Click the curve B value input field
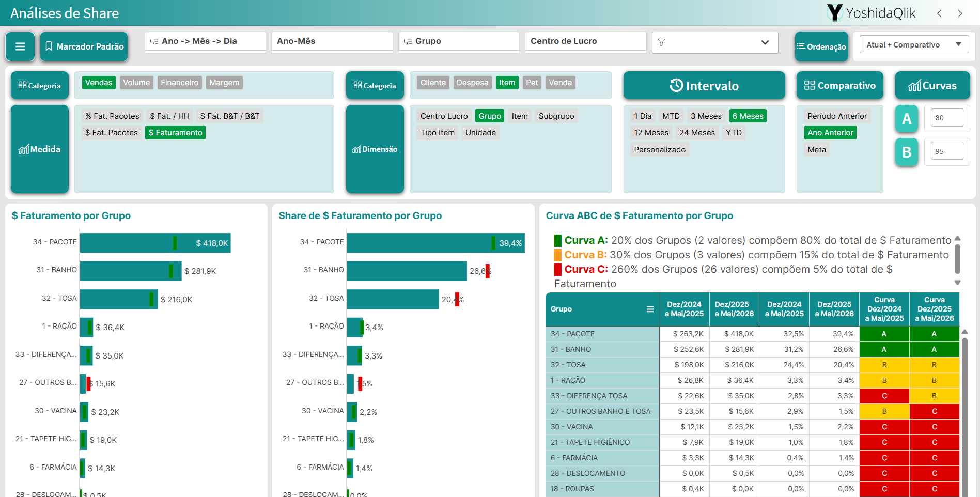The width and height of the screenshot is (980, 497). [947, 151]
